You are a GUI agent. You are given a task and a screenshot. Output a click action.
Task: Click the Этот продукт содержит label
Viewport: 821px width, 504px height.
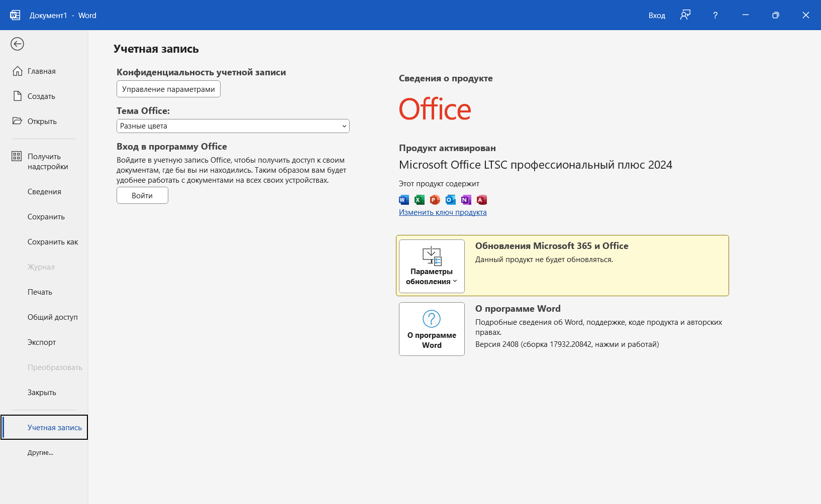[439, 184]
